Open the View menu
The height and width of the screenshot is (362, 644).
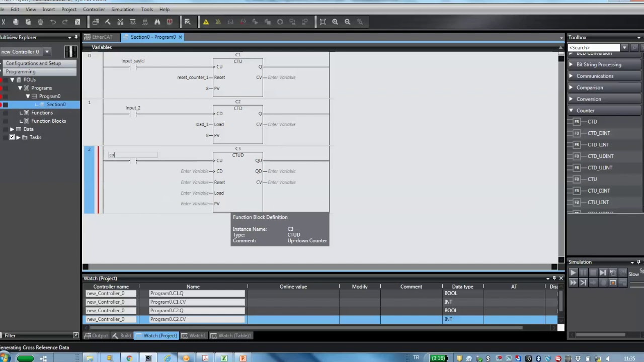31,9
